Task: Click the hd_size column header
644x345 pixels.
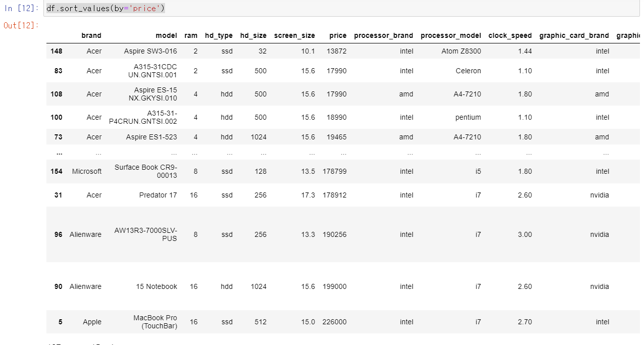Action: click(253, 35)
